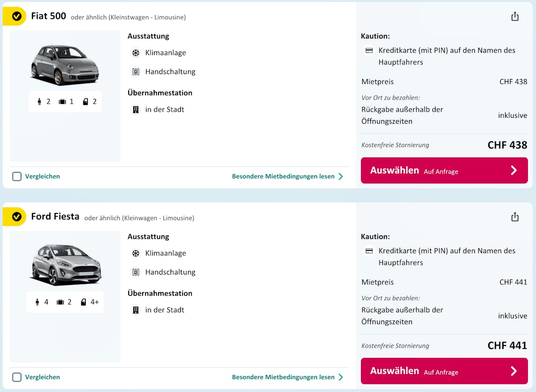Tick the Vergleichen checkbox for Ford Fiesta
Screen dimensions: 536x392
(17, 377)
